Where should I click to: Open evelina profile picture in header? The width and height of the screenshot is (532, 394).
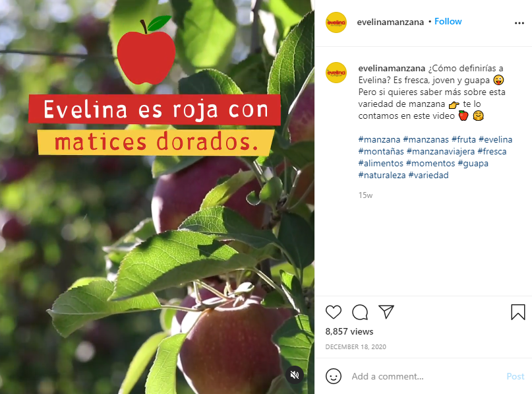[x=336, y=22]
